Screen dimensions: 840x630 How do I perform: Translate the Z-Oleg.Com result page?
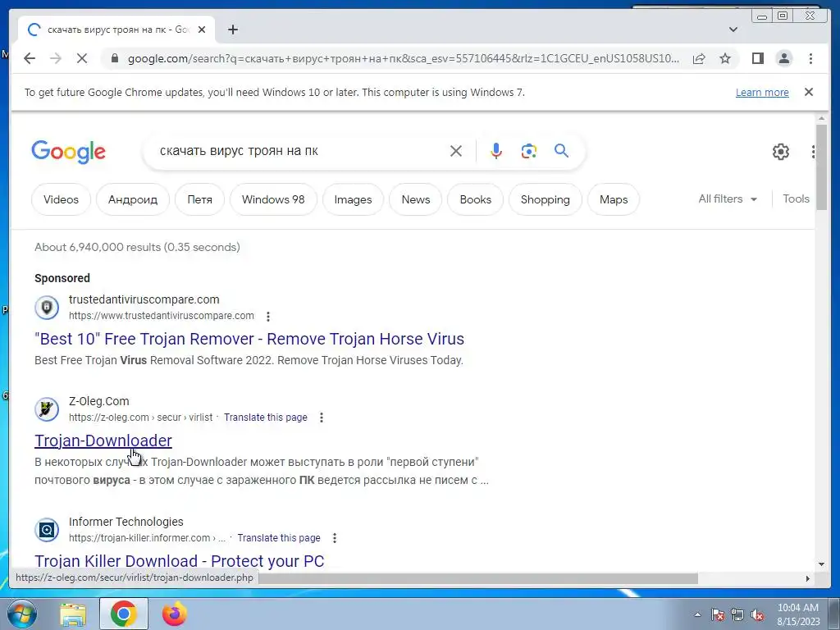266,418
